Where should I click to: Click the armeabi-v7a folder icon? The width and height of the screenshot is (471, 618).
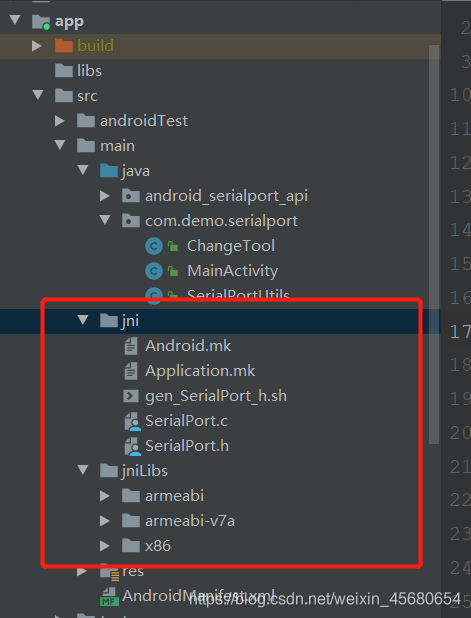coord(131,521)
